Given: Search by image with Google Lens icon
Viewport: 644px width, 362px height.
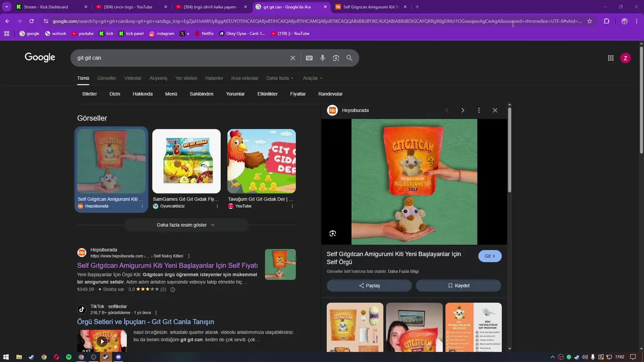Looking at the screenshot, I should (336, 58).
